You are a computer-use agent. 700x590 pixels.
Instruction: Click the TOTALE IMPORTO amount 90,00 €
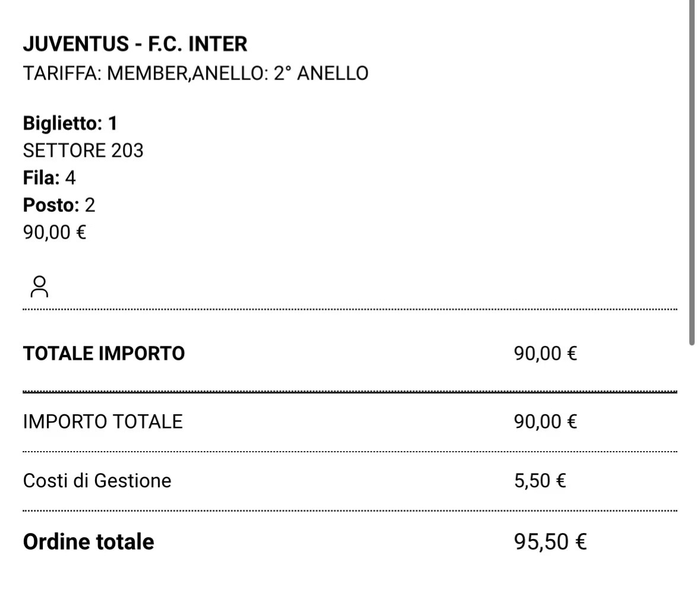[546, 353]
